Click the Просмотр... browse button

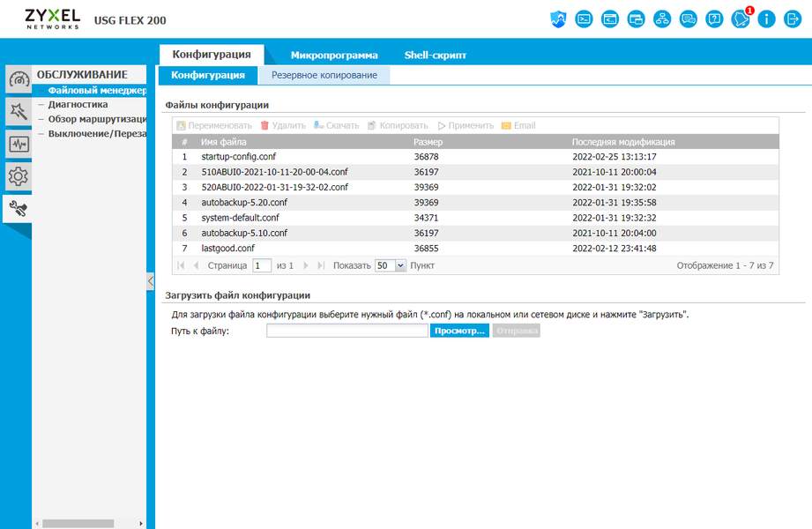(x=459, y=331)
